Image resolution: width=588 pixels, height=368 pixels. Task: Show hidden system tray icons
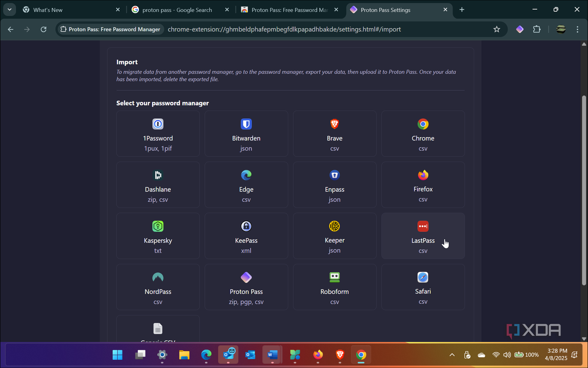[452, 355]
